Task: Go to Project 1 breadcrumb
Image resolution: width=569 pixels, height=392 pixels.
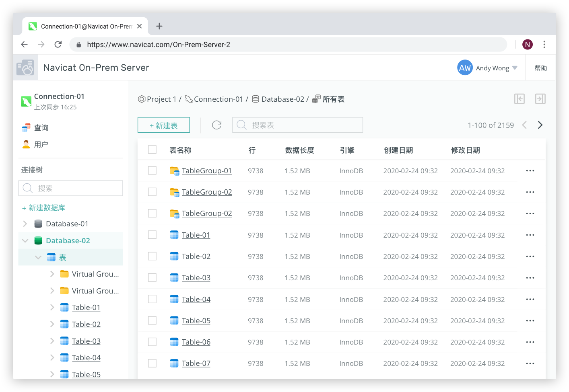Action: tap(157, 99)
